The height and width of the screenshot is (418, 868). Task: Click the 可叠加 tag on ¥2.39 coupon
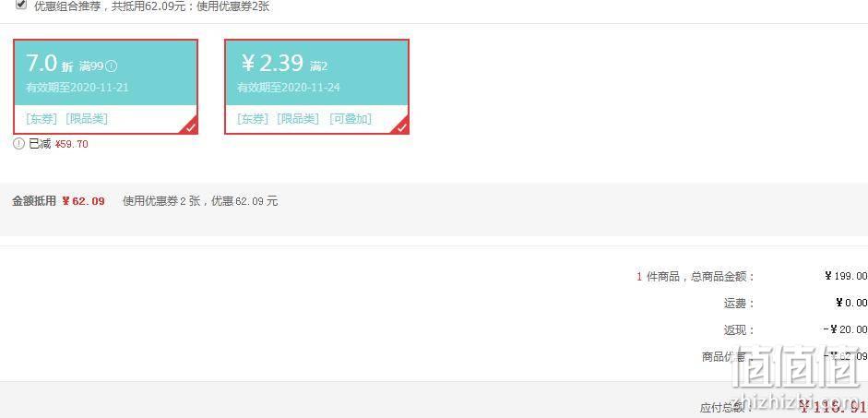pyautogui.click(x=350, y=118)
